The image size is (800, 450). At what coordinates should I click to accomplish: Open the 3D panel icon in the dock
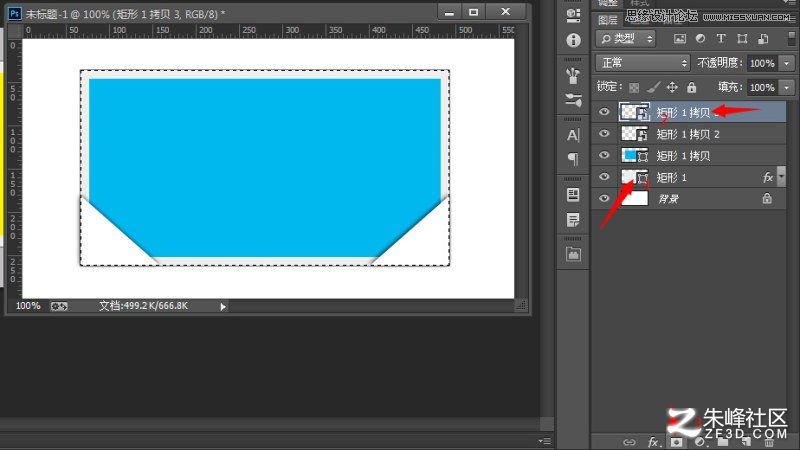[x=573, y=15]
